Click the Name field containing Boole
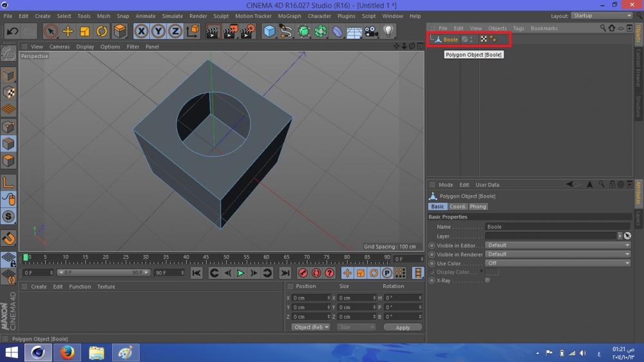Viewport: 644px width, 362px height. pos(557,227)
